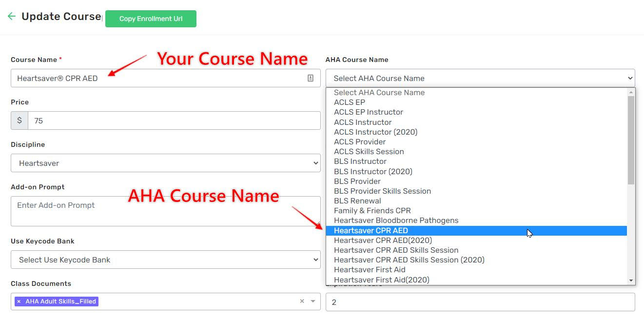Click the Add-on Prompt label

tap(38, 187)
